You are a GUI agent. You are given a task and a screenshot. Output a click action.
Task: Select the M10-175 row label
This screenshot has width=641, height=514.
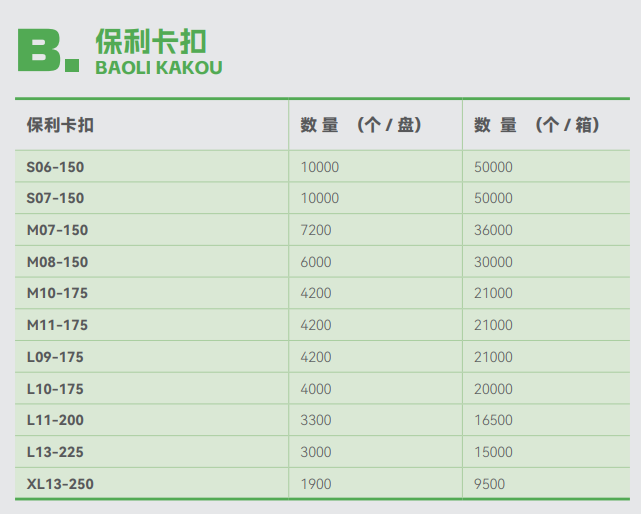[57, 293]
